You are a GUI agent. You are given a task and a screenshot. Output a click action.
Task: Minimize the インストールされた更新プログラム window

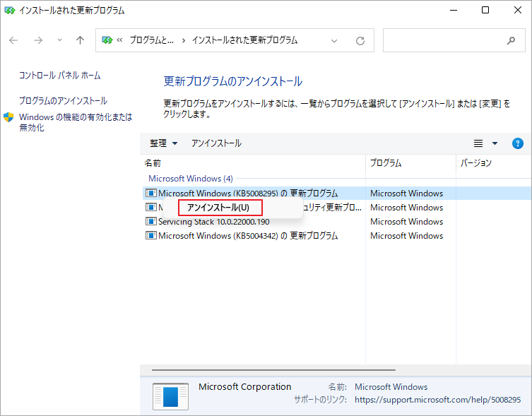[454, 10]
